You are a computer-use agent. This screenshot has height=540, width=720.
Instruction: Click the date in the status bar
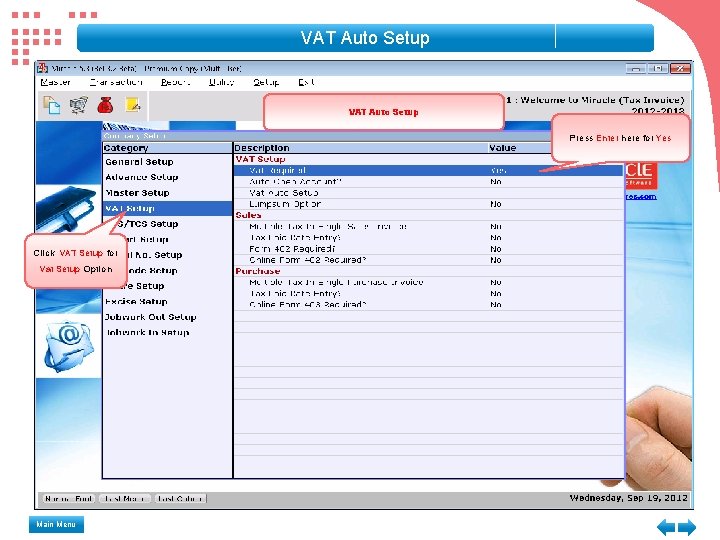click(629, 498)
